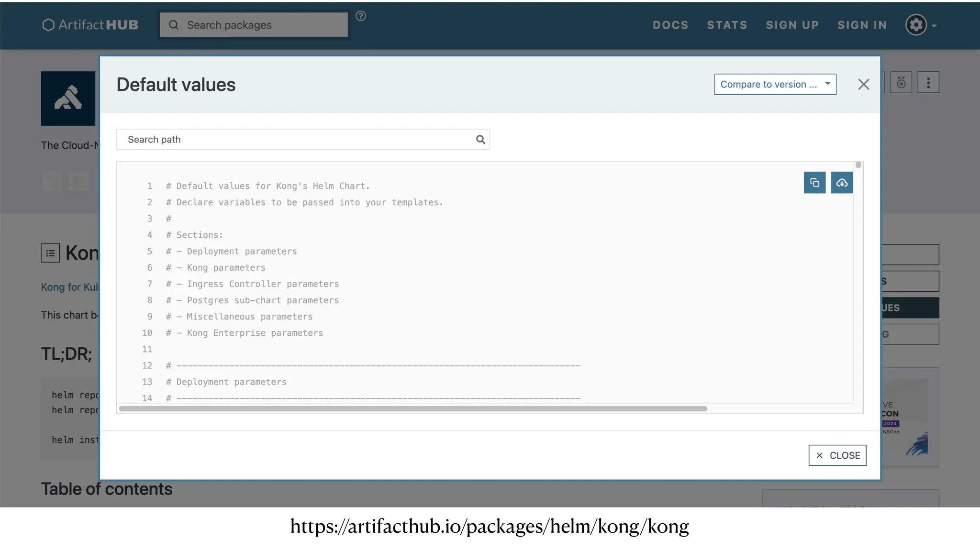Viewport: 980px width, 551px height.
Task: Open the STATS page
Action: (727, 25)
